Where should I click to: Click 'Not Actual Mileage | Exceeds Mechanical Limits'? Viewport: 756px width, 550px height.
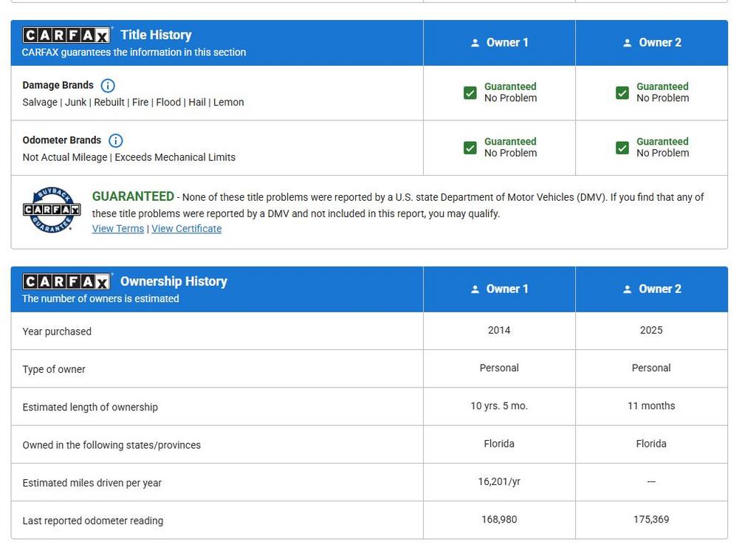128,158
